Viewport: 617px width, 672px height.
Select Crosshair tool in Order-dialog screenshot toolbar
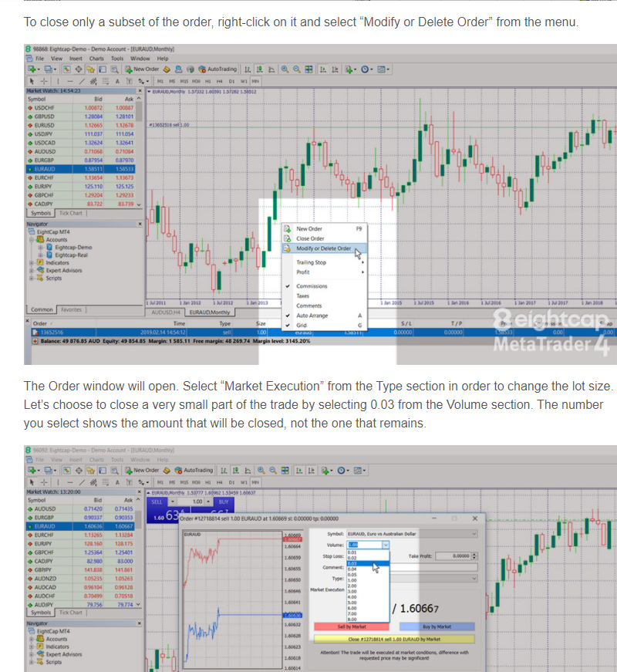(44, 482)
